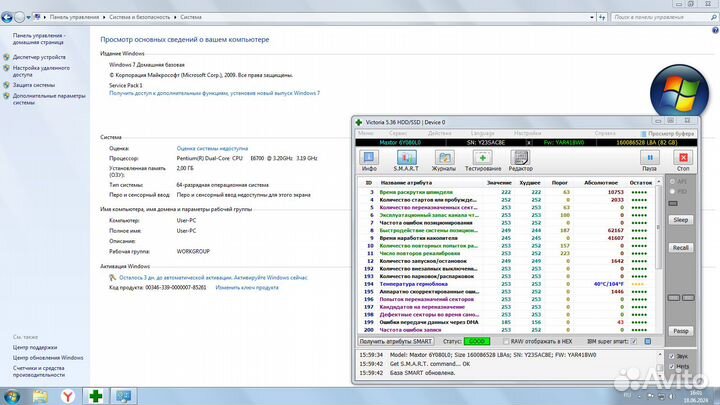Select the API radio button
Image resolution: width=720 pixels, height=405 pixels.
pos(672,182)
